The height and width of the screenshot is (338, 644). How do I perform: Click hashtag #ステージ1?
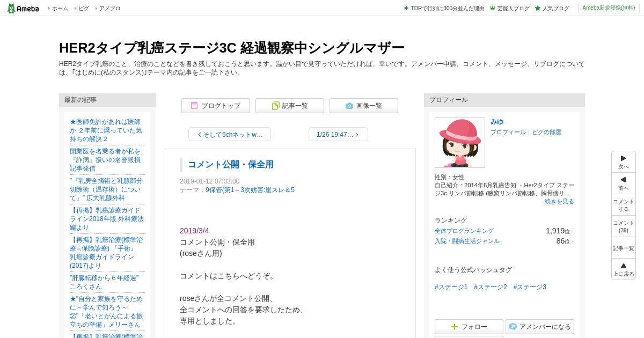point(451,287)
